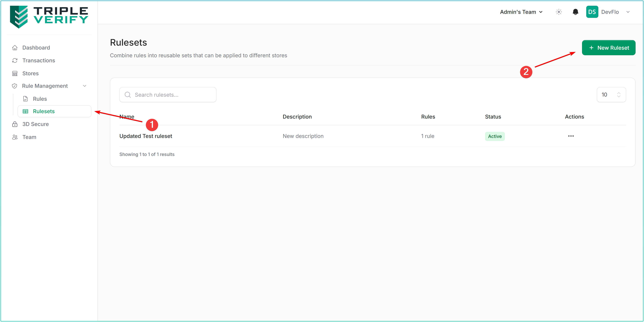Open the Admin's Team dropdown
The image size is (644, 322).
(521, 12)
